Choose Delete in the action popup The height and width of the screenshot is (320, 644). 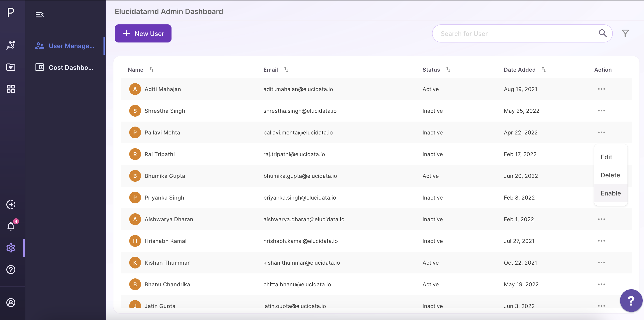tap(611, 175)
